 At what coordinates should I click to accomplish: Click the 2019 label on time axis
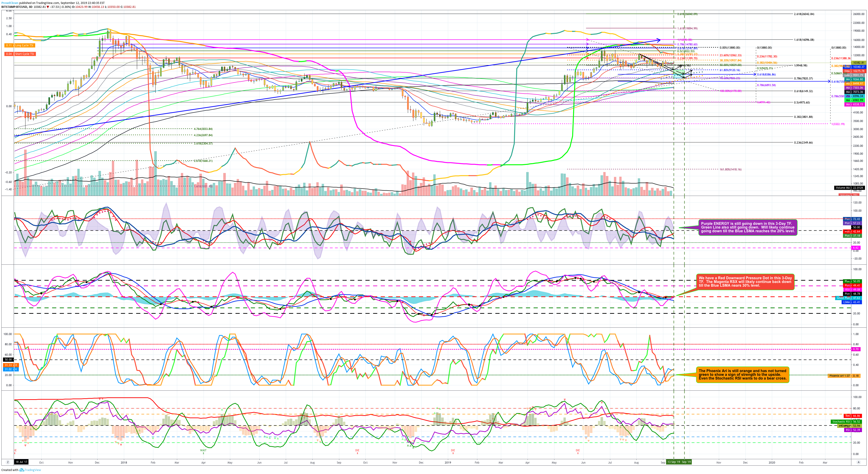click(448, 463)
